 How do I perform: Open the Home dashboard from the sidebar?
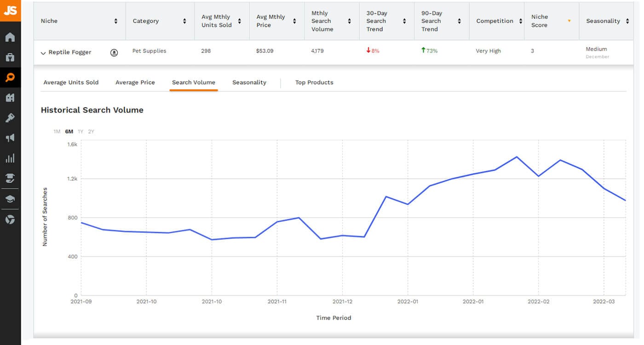(10, 37)
